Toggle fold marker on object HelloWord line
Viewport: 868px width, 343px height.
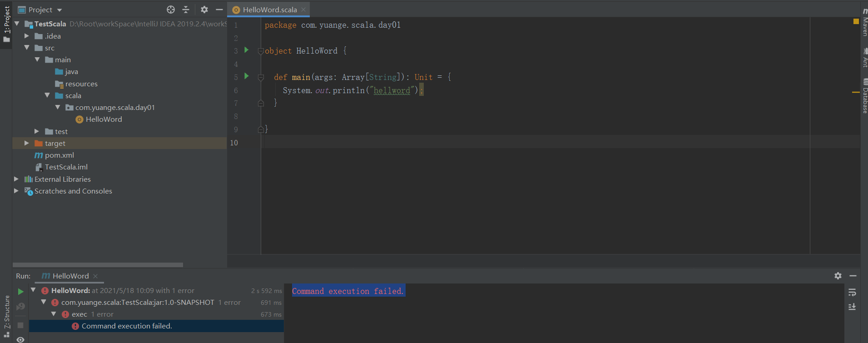[261, 51]
